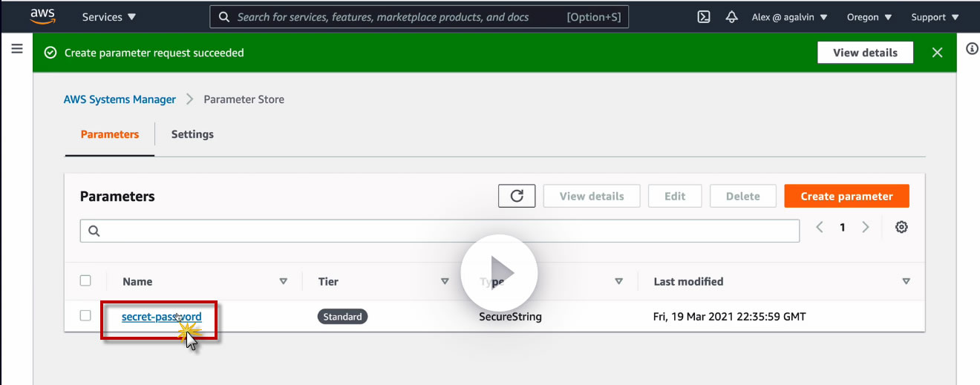Sort by Name column arrow
The height and width of the screenshot is (385, 980).
(x=283, y=281)
